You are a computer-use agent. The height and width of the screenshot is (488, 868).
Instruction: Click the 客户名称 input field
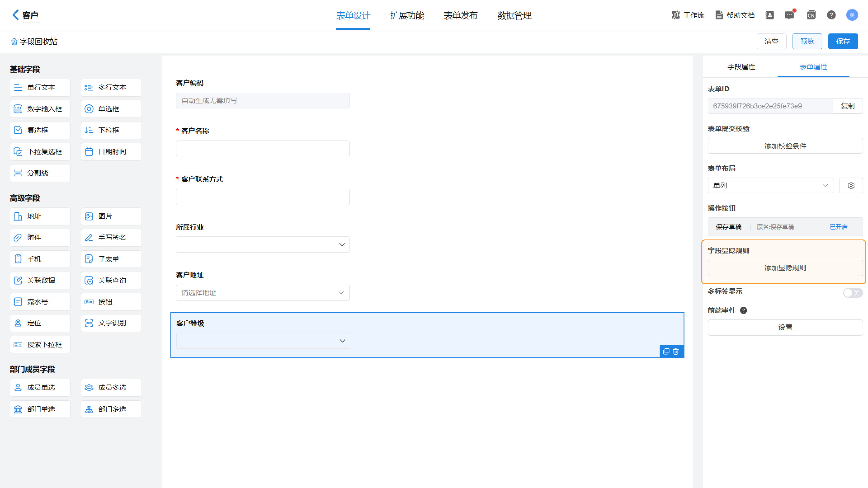262,148
